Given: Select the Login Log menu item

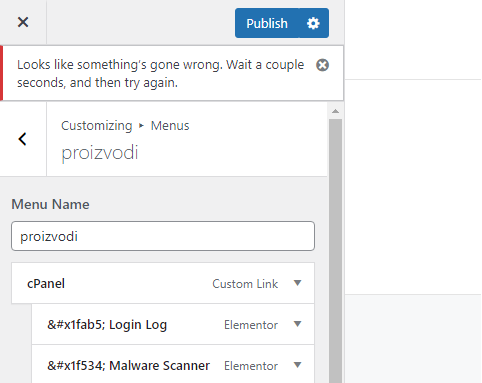Looking at the screenshot, I should 107,325.
